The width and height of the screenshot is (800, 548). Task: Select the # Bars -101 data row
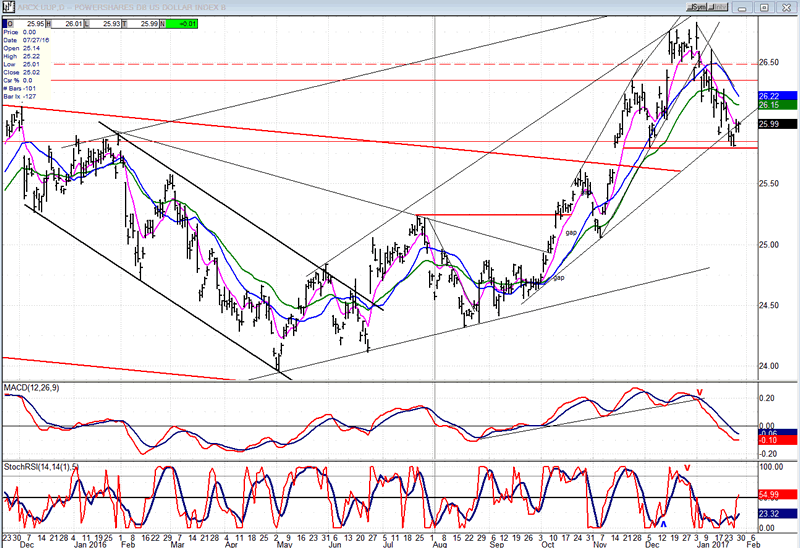click(27, 89)
